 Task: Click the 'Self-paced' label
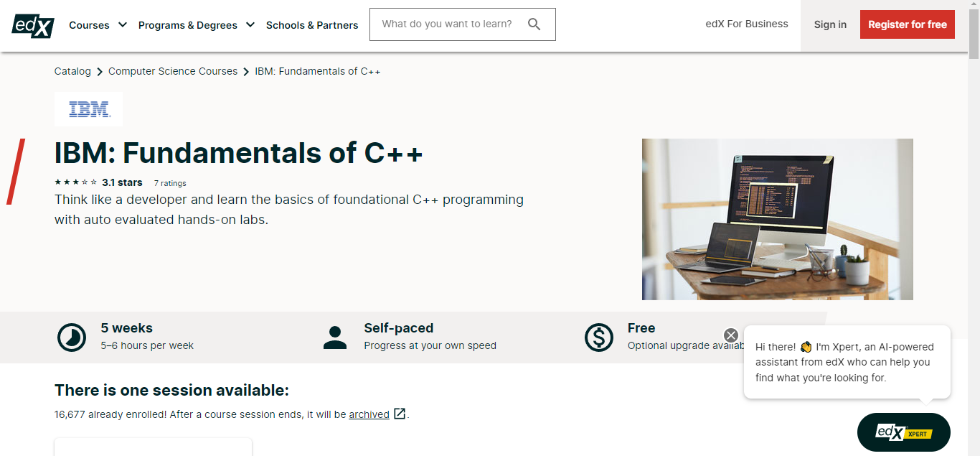coord(399,328)
